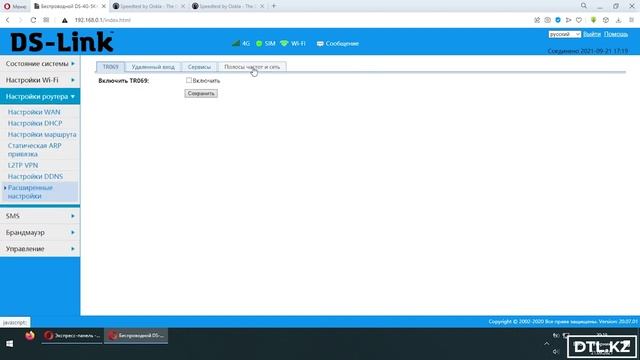Open the Windows Start menu
This screenshot has width=640, height=360.
(x=10, y=344)
